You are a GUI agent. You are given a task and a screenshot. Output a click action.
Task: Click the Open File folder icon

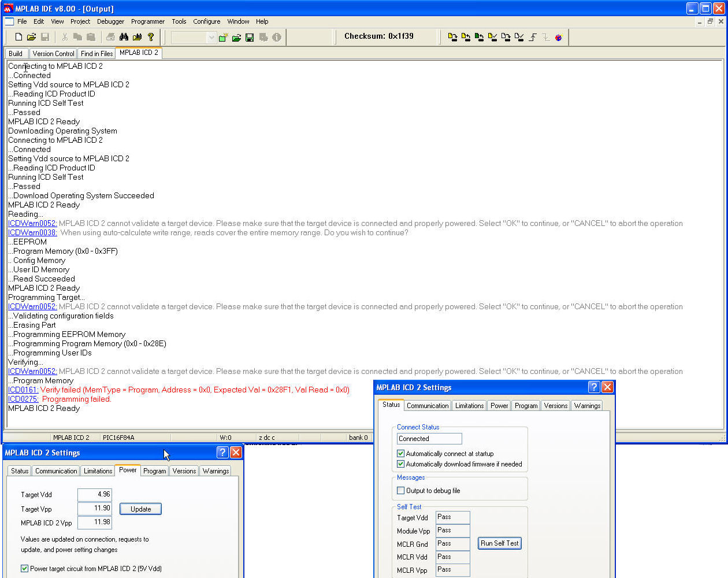(x=32, y=37)
